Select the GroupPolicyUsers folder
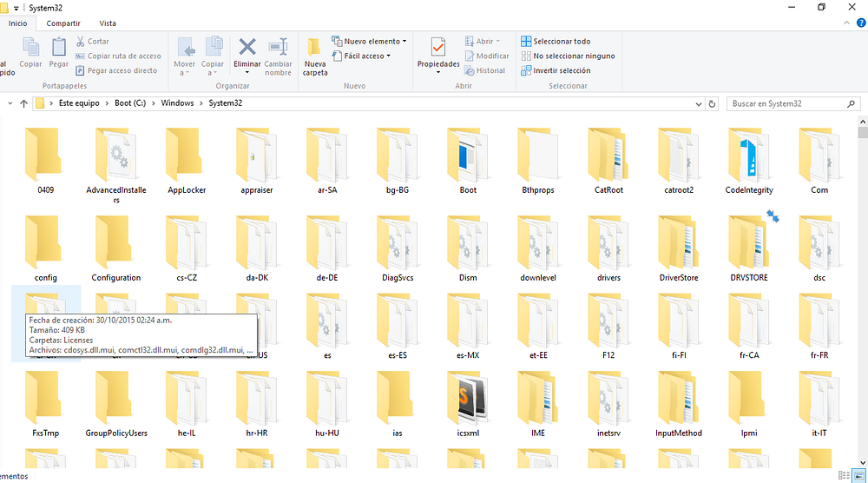 pyautogui.click(x=115, y=404)
